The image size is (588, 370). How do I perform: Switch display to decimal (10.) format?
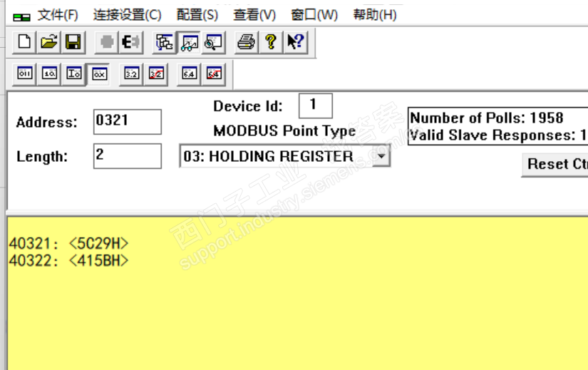pos(49,73)
